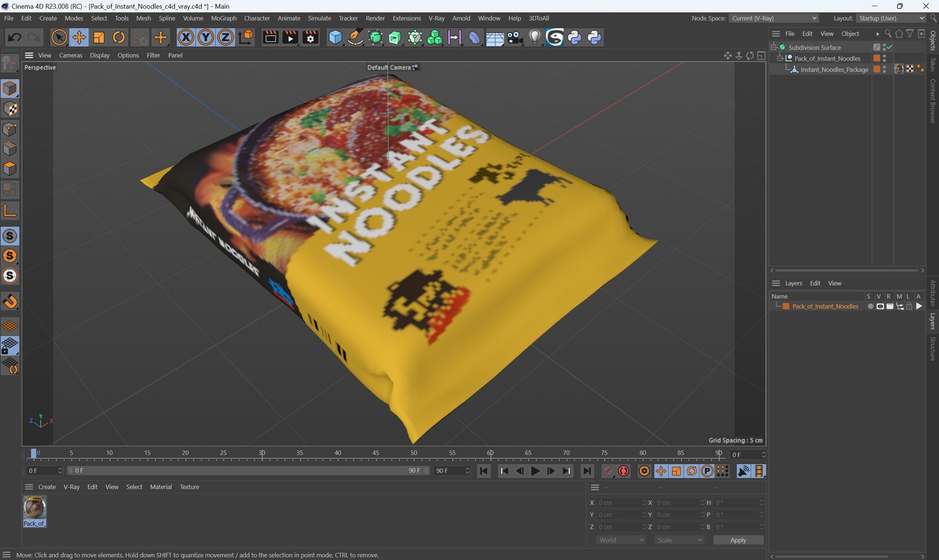Image resolution: width=939 pixels, height=560 pixels.
Task: Open Edit Render Settings icon
Action: (x=311, y=37)
